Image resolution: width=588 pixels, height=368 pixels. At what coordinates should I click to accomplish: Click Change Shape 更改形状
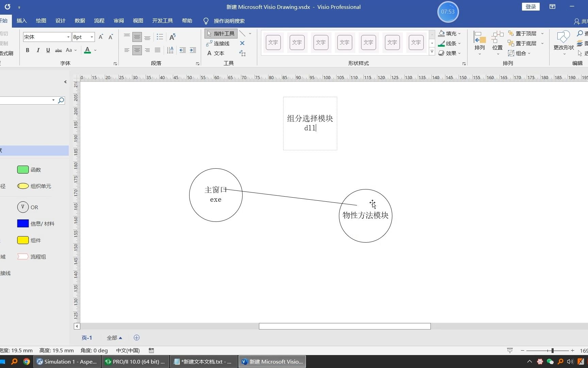coord(563,43)
